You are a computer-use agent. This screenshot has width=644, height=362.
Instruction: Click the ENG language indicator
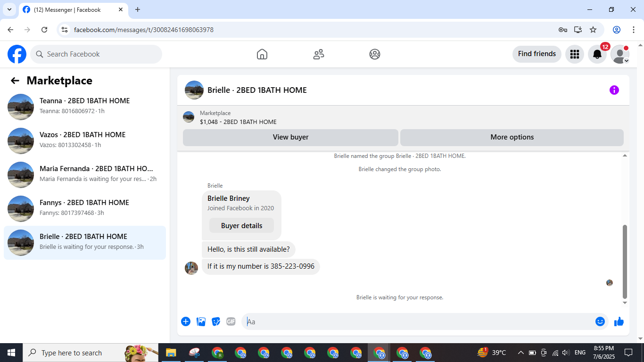[580, 353]
